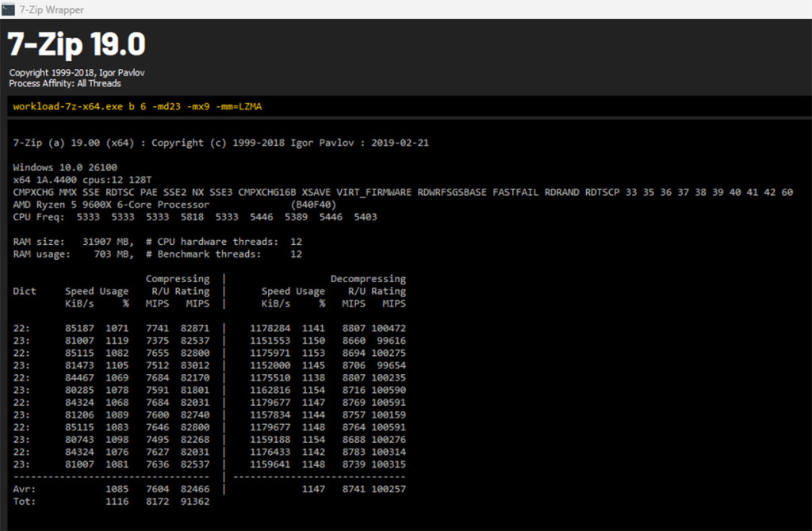Click compressing speed "80285"
Screen dimensions: 812x531
coord(80,390)
